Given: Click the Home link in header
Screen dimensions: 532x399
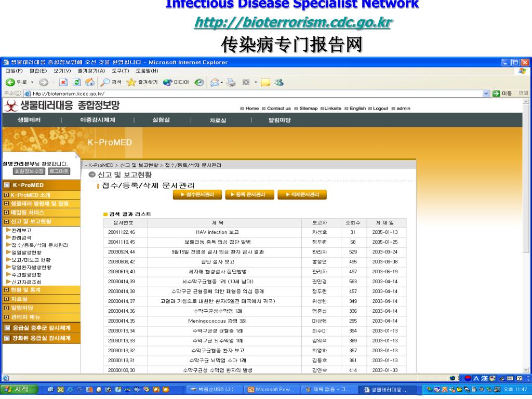Looking at the screenshot, I should pyautogui.click(x=252, y=109).
